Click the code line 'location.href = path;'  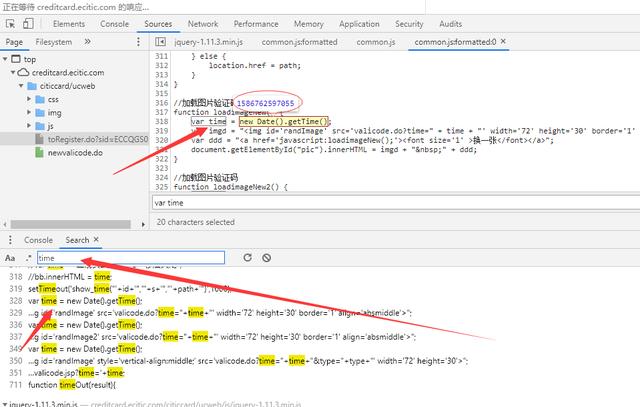pos(255,65)
